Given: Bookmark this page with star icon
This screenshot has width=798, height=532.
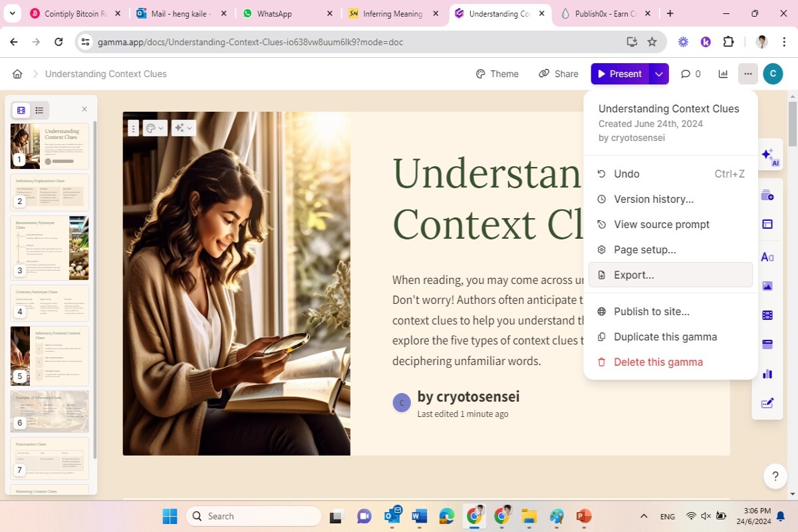Looking at the screenshot, I should (x=652, y=42).
